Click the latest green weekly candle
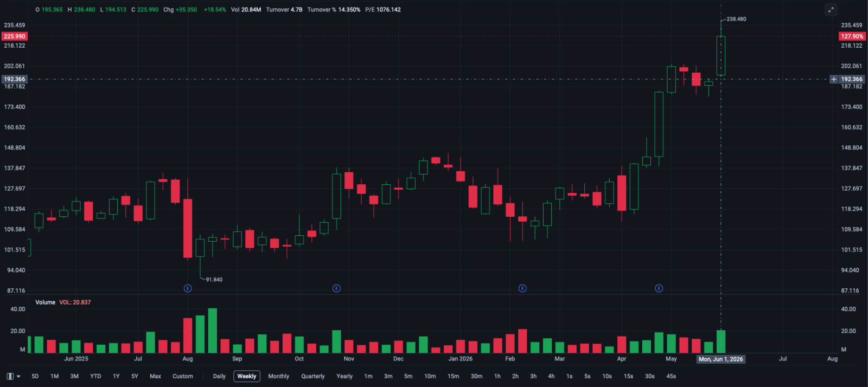The width and height of the screenshot is (868, 387). pyautogui.click(x=721, y=55)
